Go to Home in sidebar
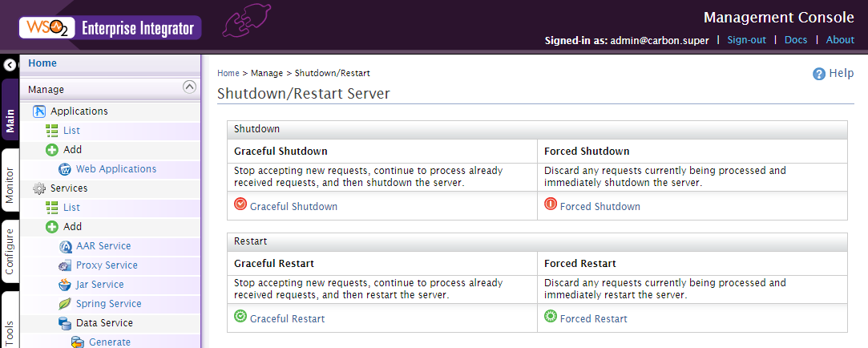868x348 pixels. tap(42, 63)
